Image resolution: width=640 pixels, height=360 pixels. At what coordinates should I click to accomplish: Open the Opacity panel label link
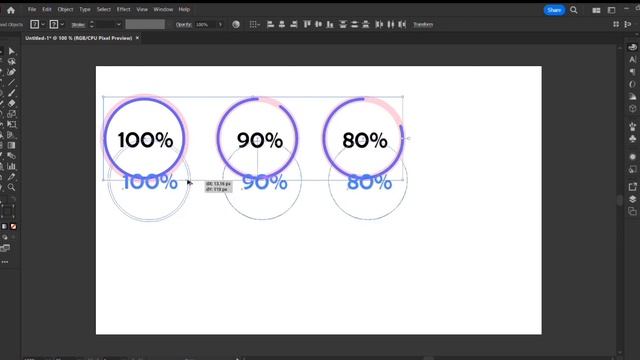click(x=184, y=24)
